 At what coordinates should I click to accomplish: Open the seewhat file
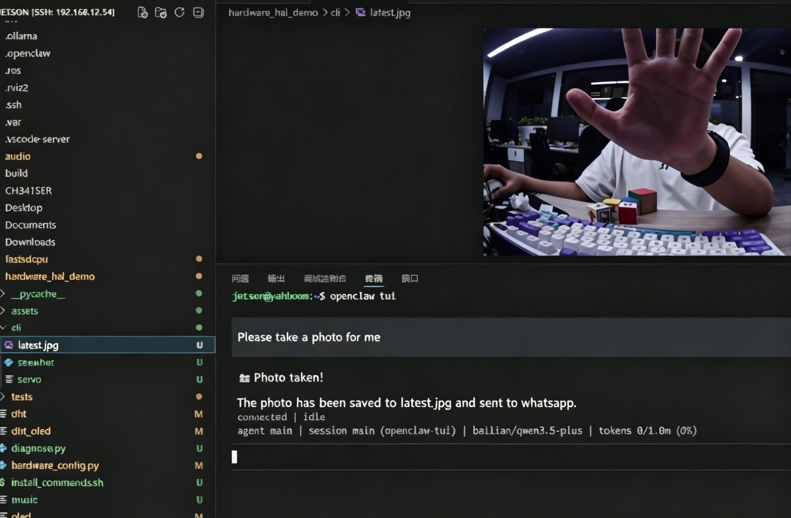pos(107,362)
